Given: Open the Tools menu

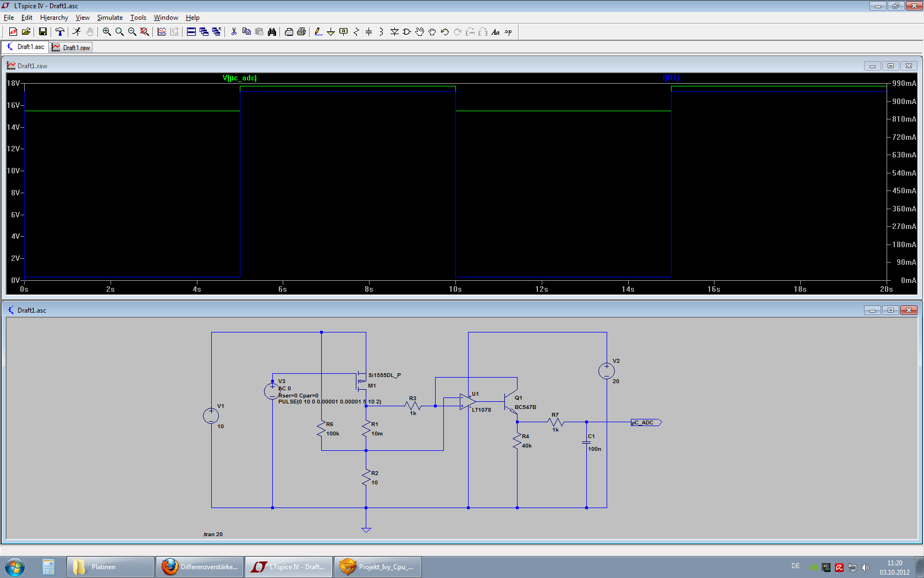Looking at the screenshot, I should (138, 18).
